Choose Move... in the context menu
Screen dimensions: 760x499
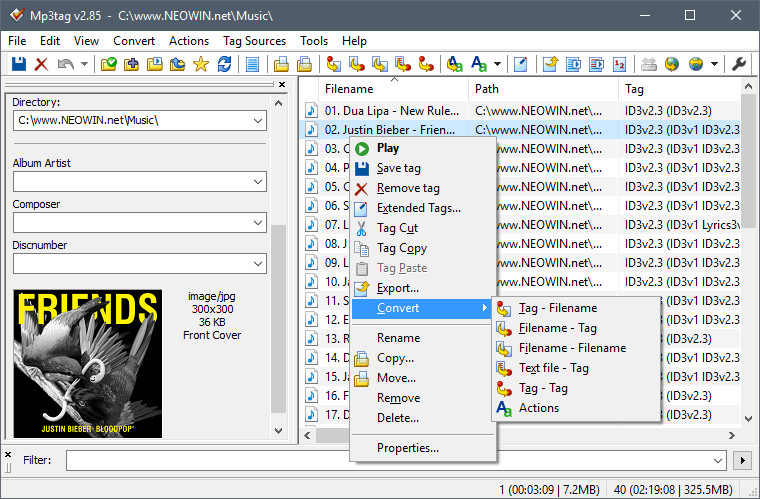tap(423, 378)
